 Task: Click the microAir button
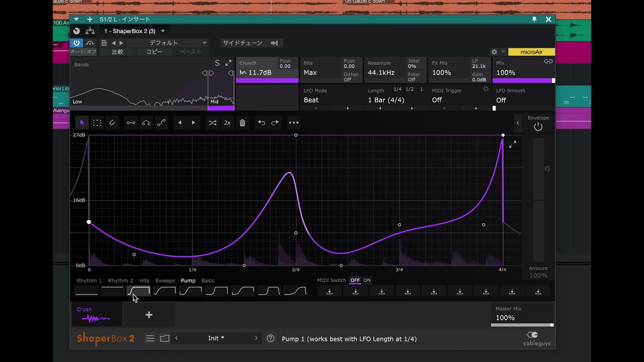pos(531,52)
